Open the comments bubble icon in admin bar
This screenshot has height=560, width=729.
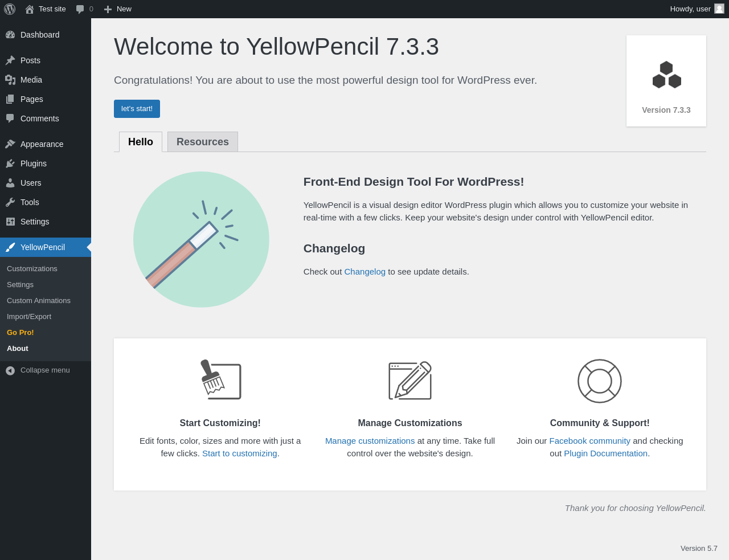(80, 9)
